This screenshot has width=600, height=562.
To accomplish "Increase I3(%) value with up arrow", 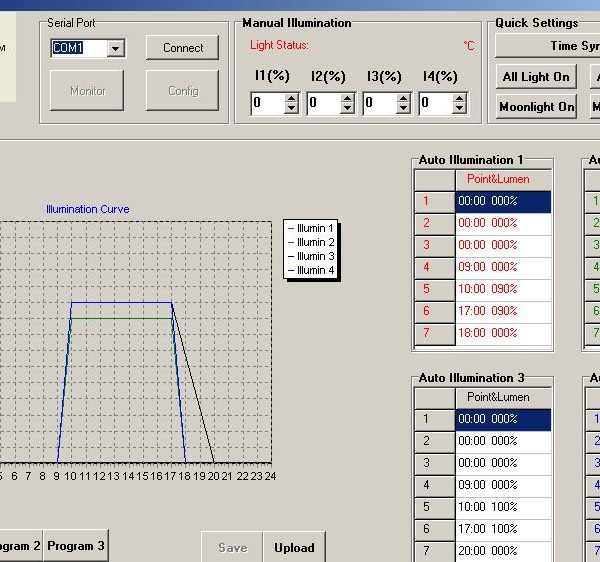I will (x=403, y=98).
